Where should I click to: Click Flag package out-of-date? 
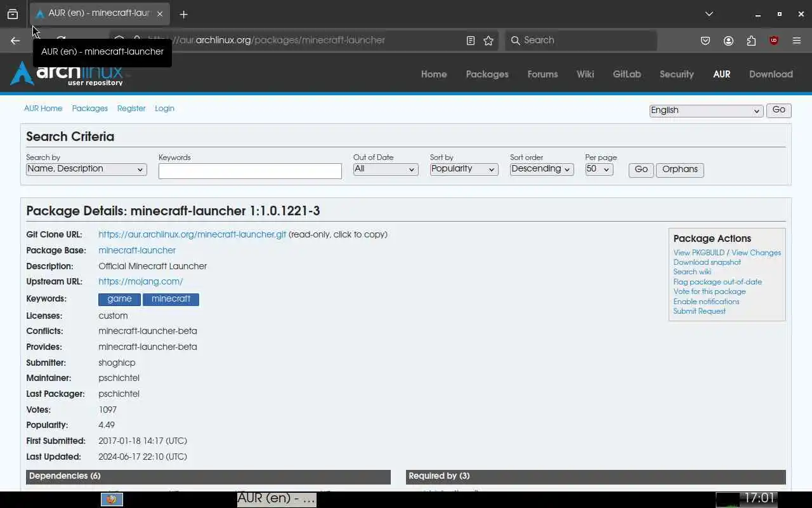tap(717, 282)
